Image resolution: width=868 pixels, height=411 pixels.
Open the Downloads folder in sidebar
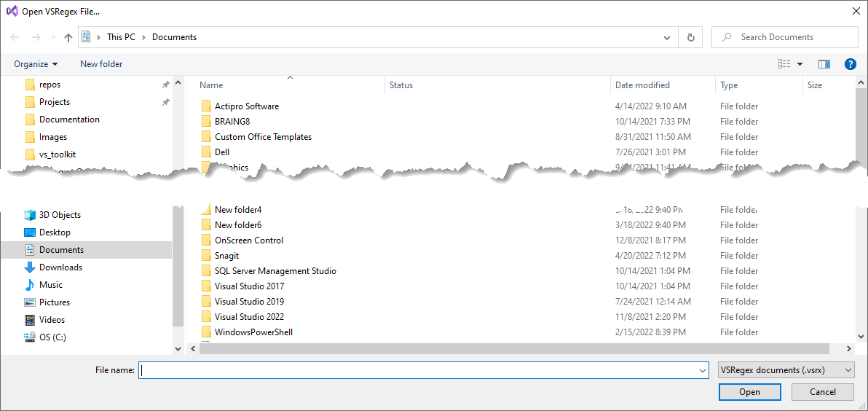tap(60, 267)
